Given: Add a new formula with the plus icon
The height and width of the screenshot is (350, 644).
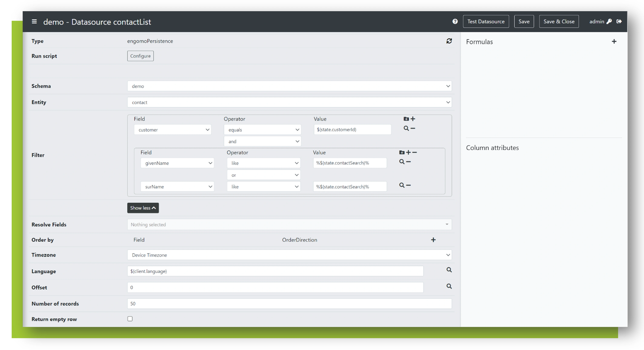Looking at the screenshot, I should 614,41.
